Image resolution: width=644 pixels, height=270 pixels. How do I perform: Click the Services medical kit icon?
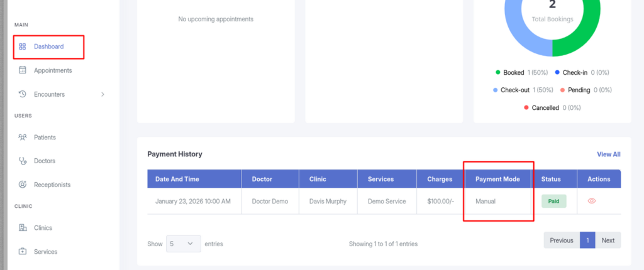(23, 251)
